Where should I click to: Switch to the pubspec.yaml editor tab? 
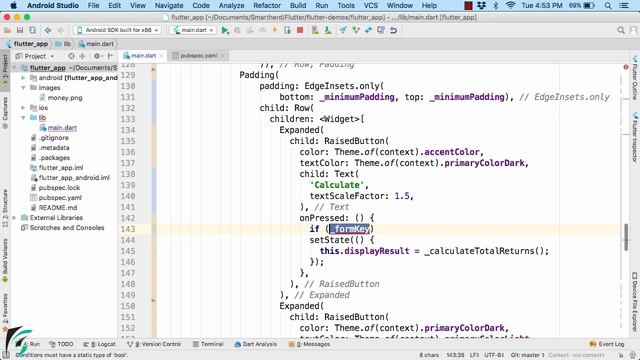point(198,56)
